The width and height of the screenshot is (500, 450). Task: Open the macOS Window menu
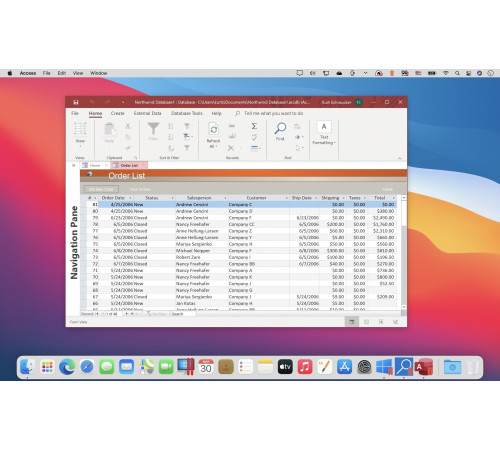click(x=99, y=73)
